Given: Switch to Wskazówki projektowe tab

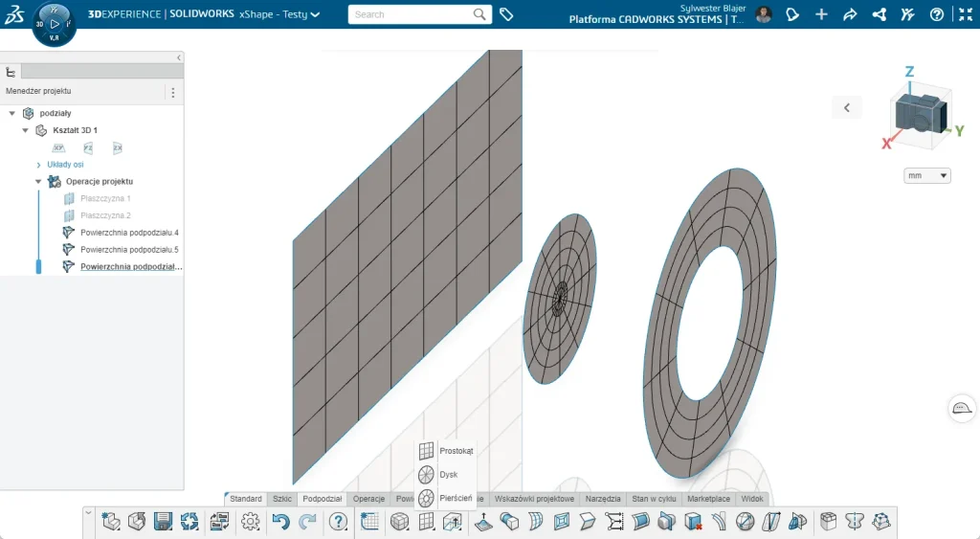Looking at the screenshot, I should 534,499.
